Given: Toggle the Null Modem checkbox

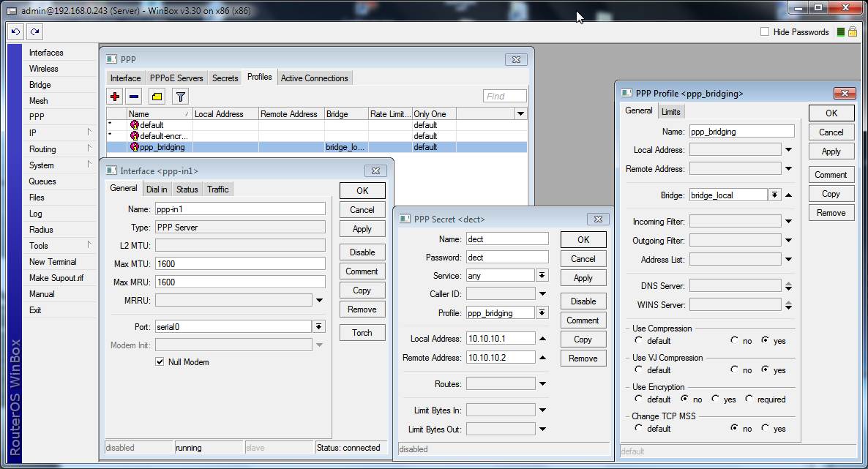Looking at the screenshot, I should point(160,361).
